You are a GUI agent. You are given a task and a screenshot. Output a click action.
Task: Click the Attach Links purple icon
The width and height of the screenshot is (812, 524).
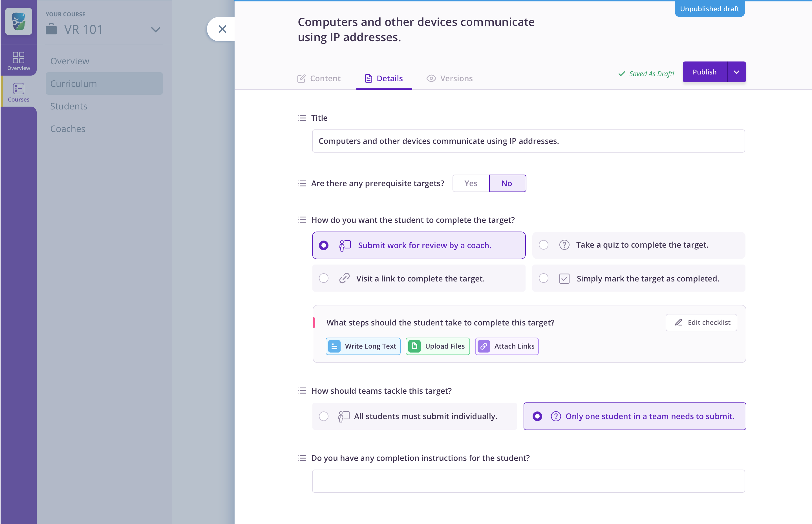tap(483, 346)
